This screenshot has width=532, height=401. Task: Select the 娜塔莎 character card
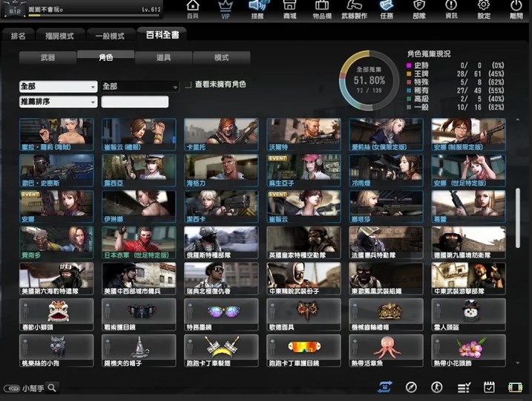(386, 206)
